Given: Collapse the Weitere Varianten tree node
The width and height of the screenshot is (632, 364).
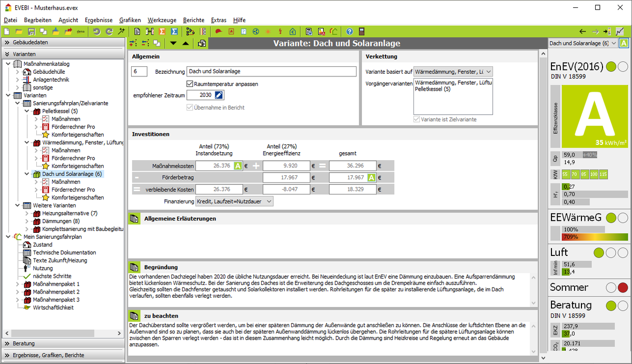Looking at the screenshot, I should 17,205.
